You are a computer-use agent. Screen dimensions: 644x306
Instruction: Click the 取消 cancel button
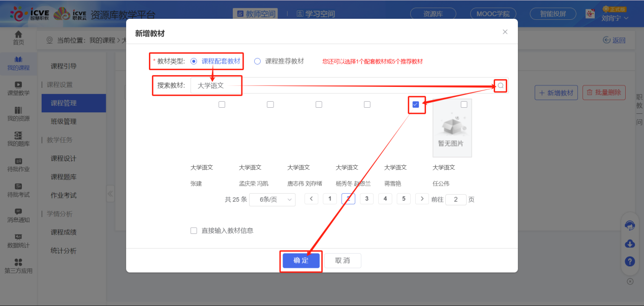point(343,260)
